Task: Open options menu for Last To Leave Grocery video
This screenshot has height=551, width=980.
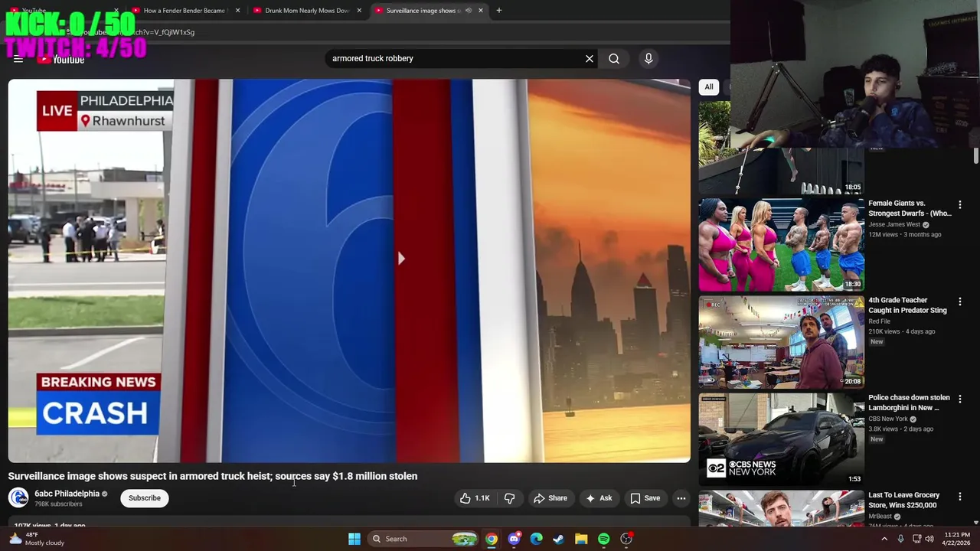Action: click(x=959, y=496)
